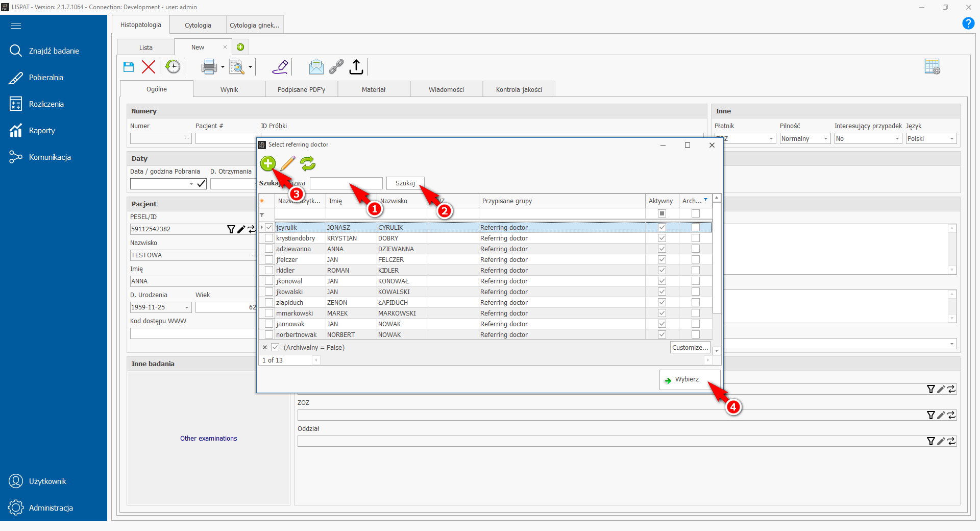Click the upload arrow icon
This screenshot has height=531, width=980.
[356, 67]
